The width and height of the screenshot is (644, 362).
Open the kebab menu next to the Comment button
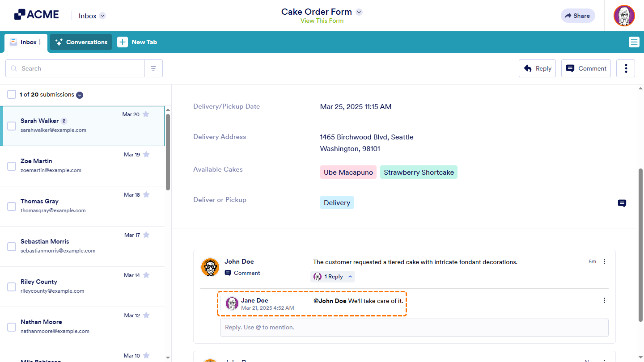click(x=625, y=68)
